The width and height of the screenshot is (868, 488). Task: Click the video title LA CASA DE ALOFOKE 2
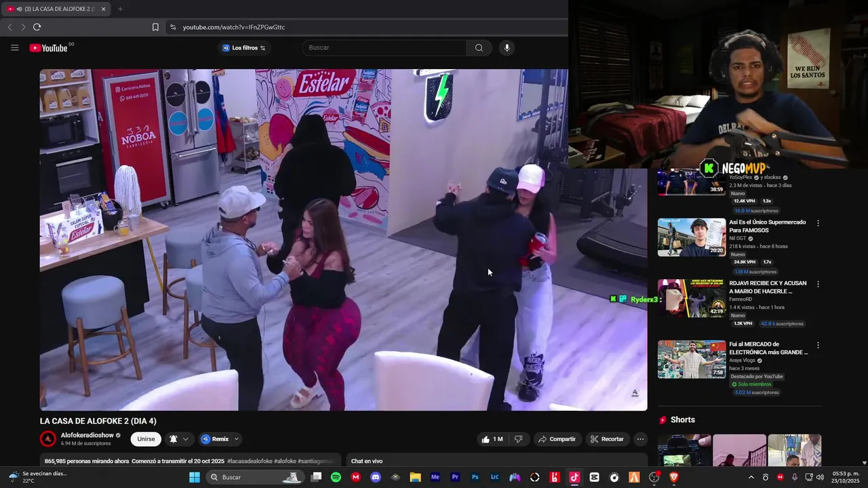click(x=98, y=421)
